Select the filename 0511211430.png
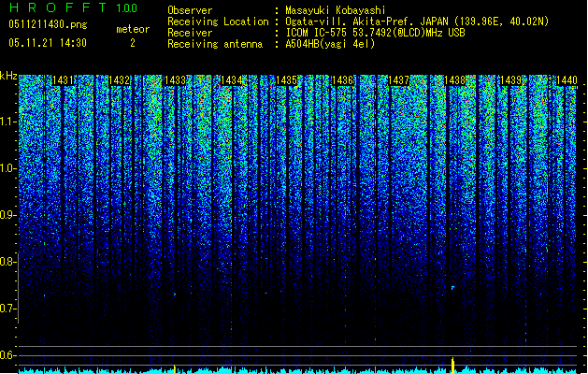Image resolution: width=588 pixels, height=374 pixels. click(48, 24)
